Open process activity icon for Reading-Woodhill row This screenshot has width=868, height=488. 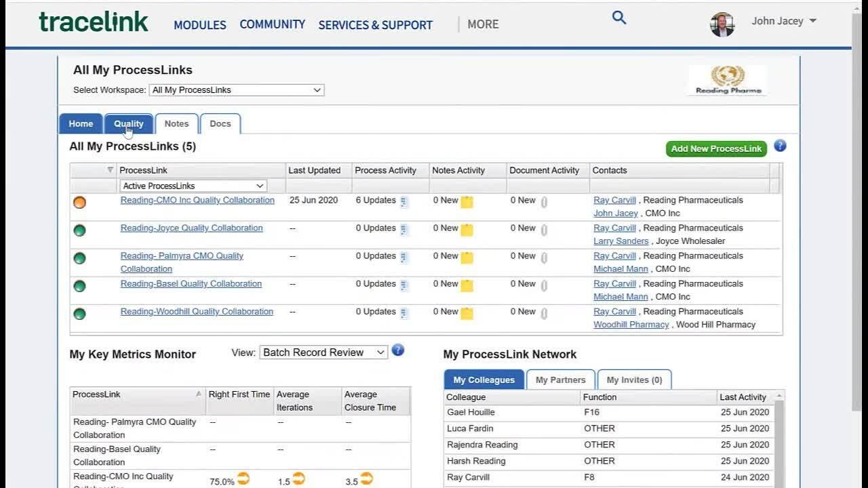(403, 313)
